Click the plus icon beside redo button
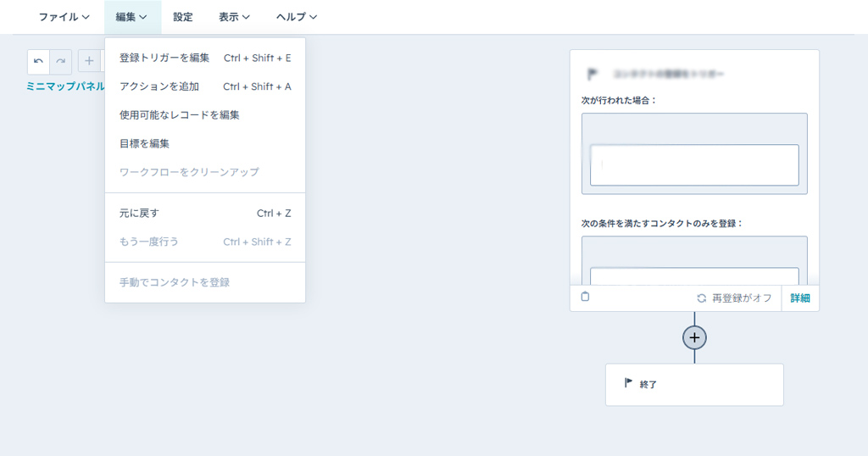Screen dimensions: 868x456 (x=89, y=61)
